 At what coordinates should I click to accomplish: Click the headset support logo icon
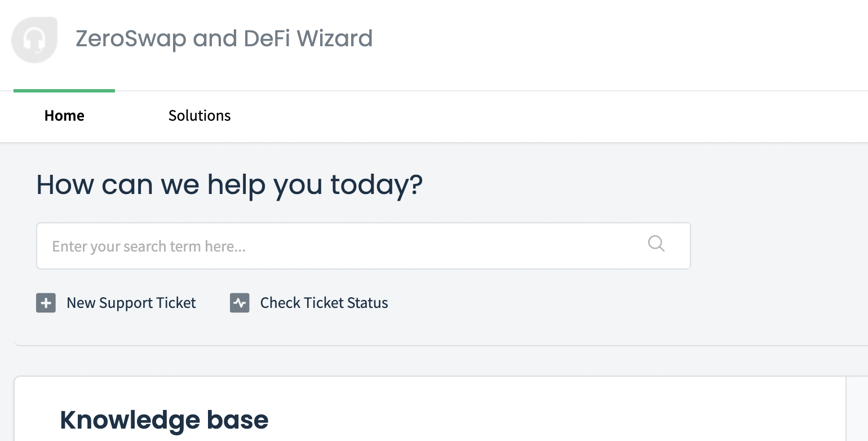34,39
